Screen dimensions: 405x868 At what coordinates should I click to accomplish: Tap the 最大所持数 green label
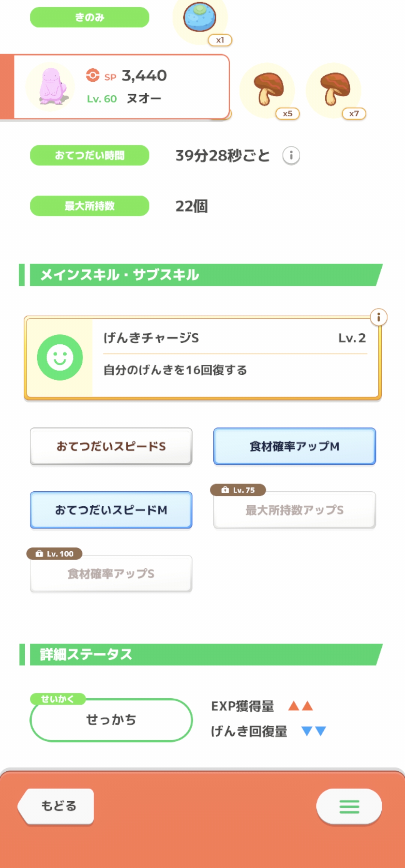tap(90, 206)
